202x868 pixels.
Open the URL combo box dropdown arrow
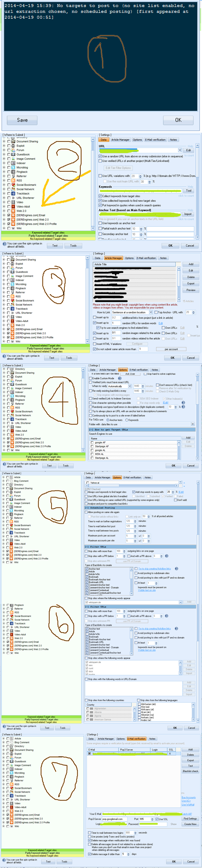(x=180, y=150)
